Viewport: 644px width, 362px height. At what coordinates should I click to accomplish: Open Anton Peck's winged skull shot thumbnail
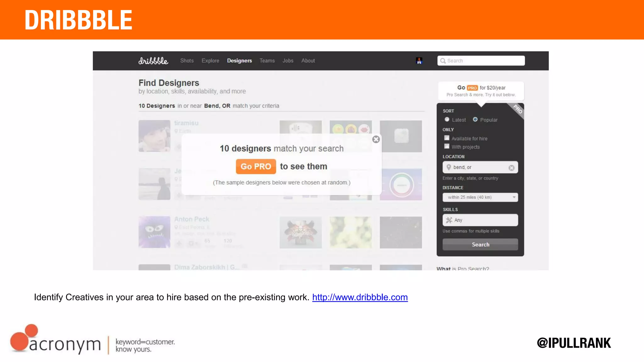[x=301, y=232]
